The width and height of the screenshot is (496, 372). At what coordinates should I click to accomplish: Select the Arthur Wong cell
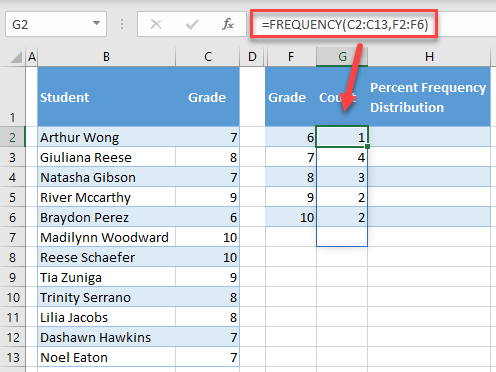click(x=106, y=137)
